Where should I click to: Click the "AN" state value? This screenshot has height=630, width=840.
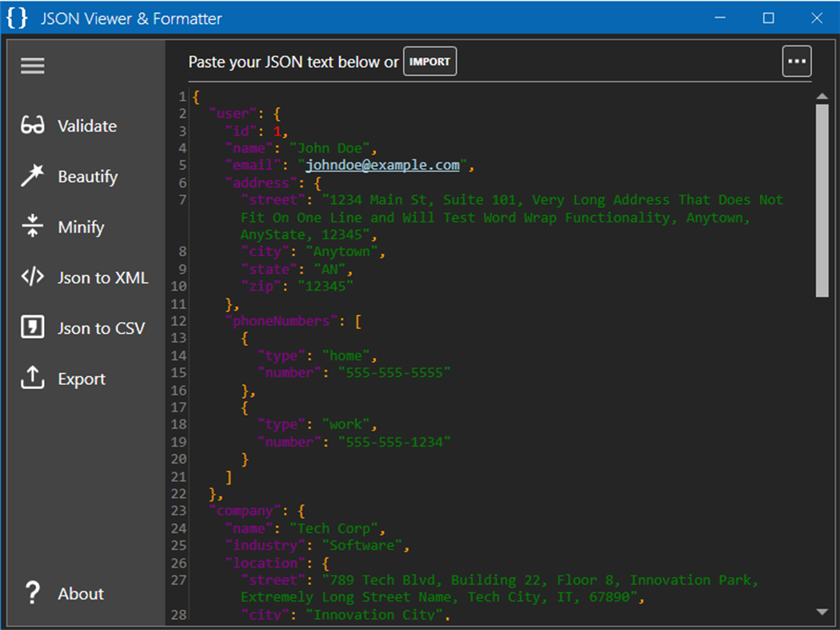pyautogui.click(x=330, y=269)
